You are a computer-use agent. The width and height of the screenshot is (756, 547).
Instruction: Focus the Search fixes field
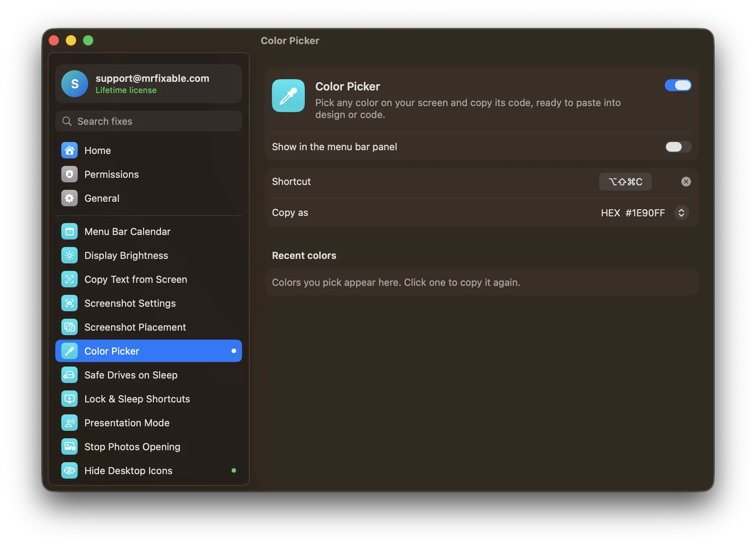tap(149, 121)
